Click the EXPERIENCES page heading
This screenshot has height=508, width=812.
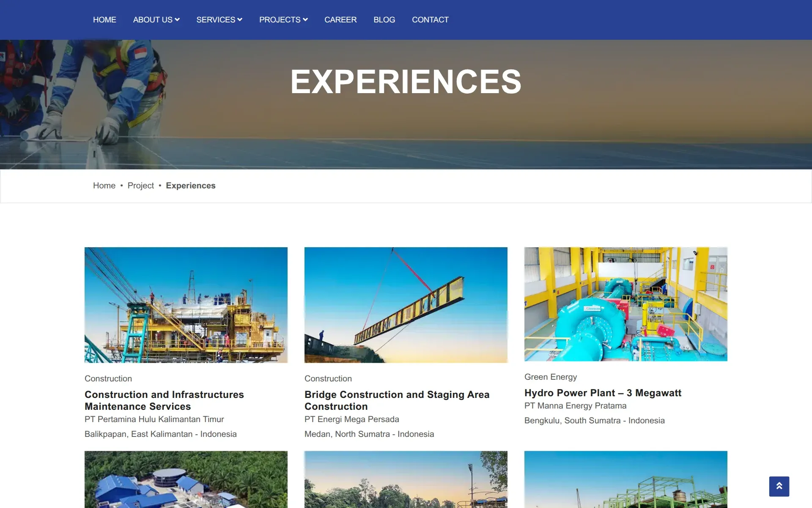(x=406, y=82)
